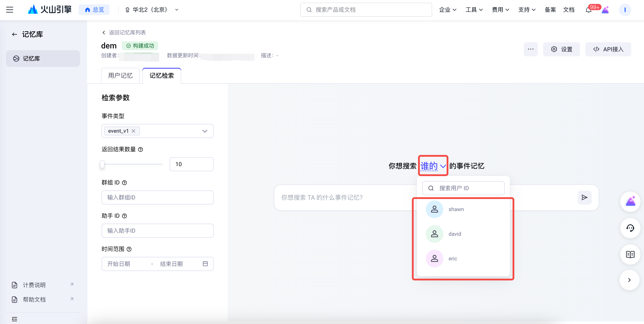Image resolution: width=644 pixels, height=324 pixels.
Task: Open the notifications bell icon
Action: click(588, 10)
